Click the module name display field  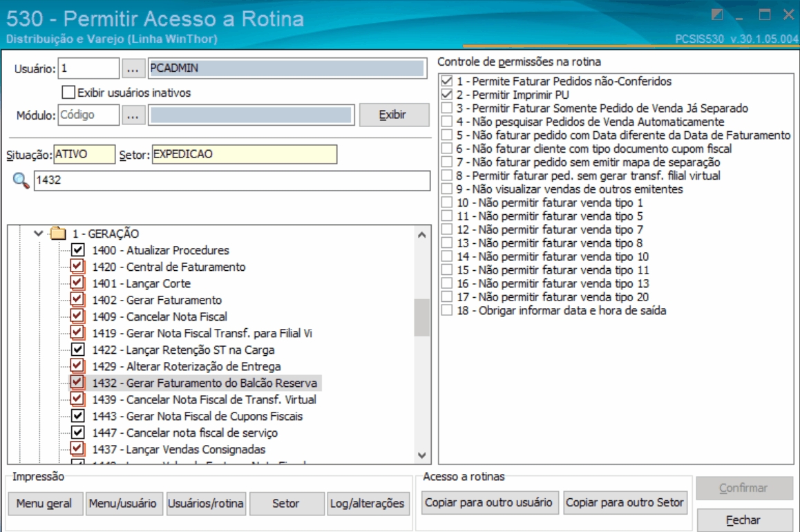(251, 115)
